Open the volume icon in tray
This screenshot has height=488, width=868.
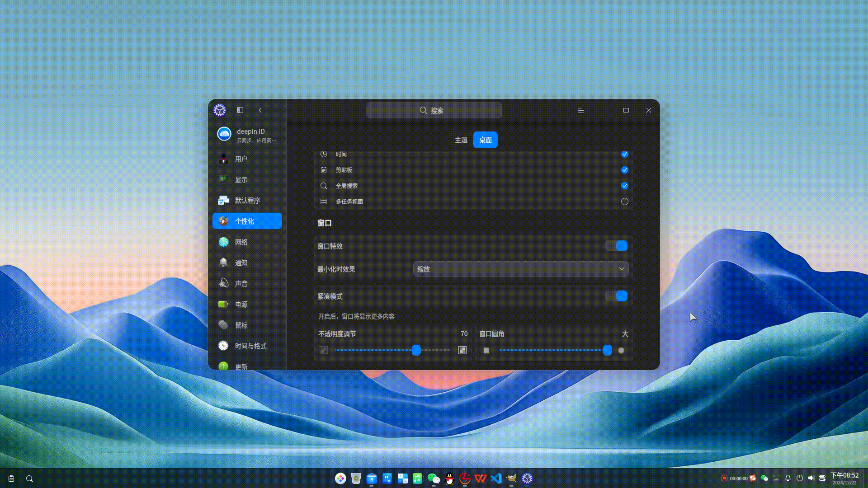pyautogui.click(x=811, y=478)
